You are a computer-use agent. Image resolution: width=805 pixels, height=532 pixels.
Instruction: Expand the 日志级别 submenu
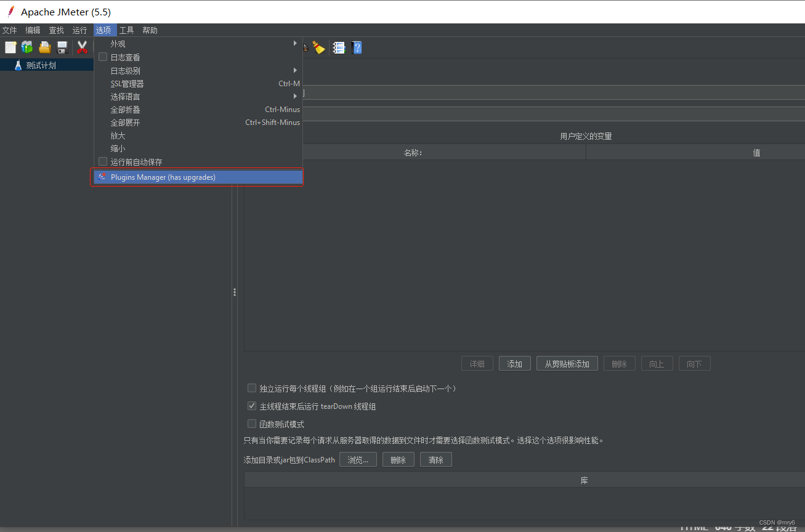(198, 70)
